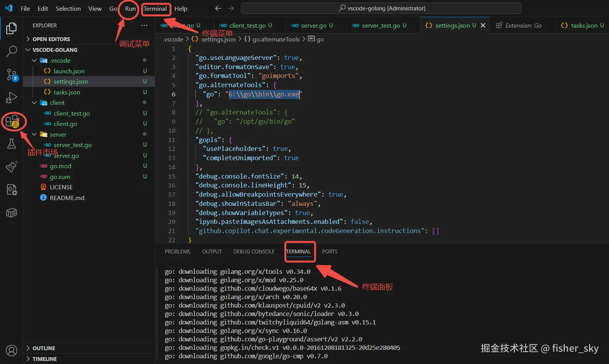Screen dimensions: 609x364
Task: Click the "goimports" value in the editor
Action: coord(279,76)
